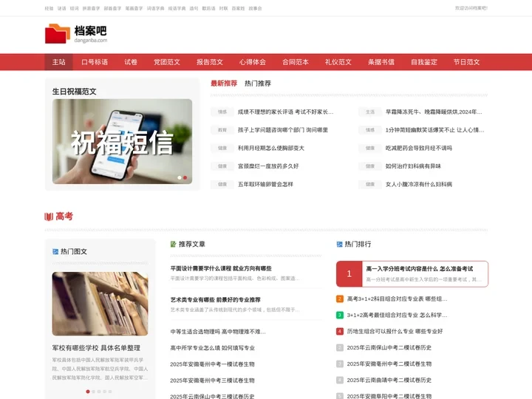
Task: Open article 1分钟简短幽默笑话
Action: tap(434, 130)
